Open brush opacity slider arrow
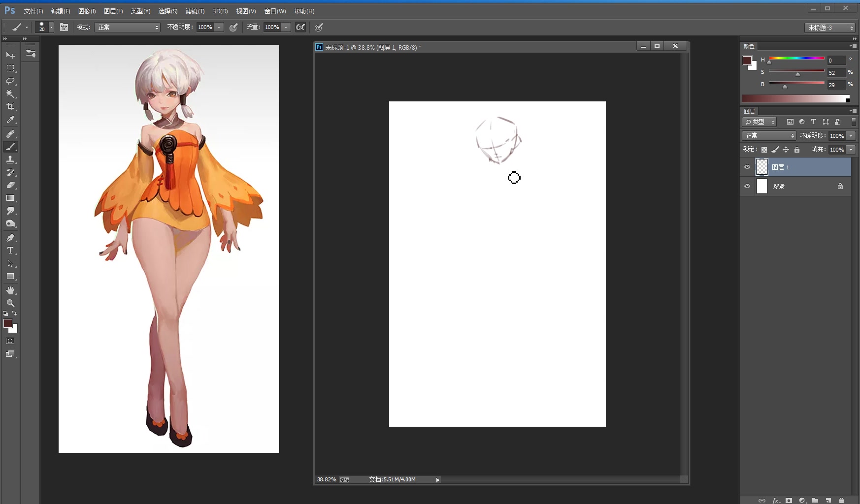The image size is (860, 504). [x=219, y=27]
